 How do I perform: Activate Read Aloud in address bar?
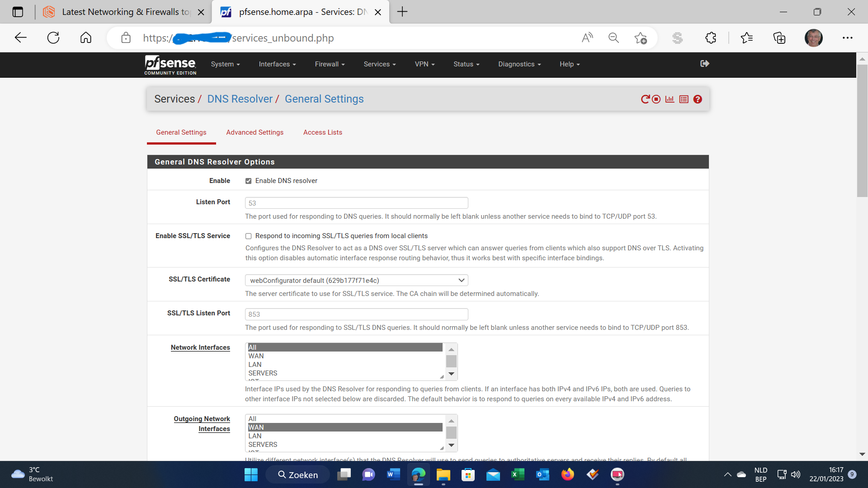click(x=587, y=38)
